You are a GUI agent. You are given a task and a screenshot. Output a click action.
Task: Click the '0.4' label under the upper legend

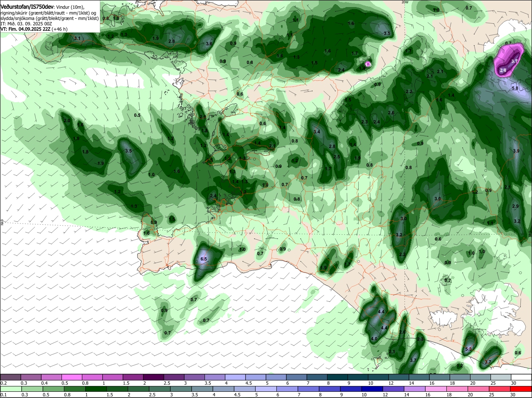tap(44, 383)
